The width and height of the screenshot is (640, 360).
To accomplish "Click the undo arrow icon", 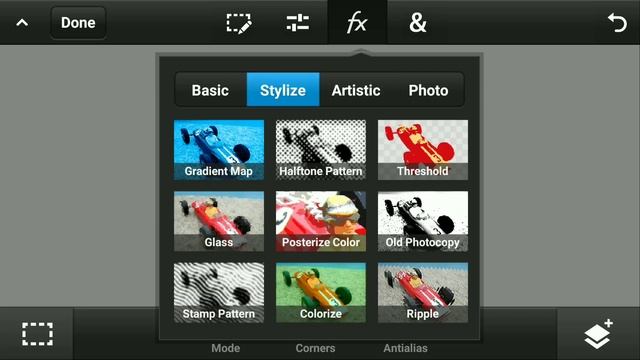I will [617, 22].
